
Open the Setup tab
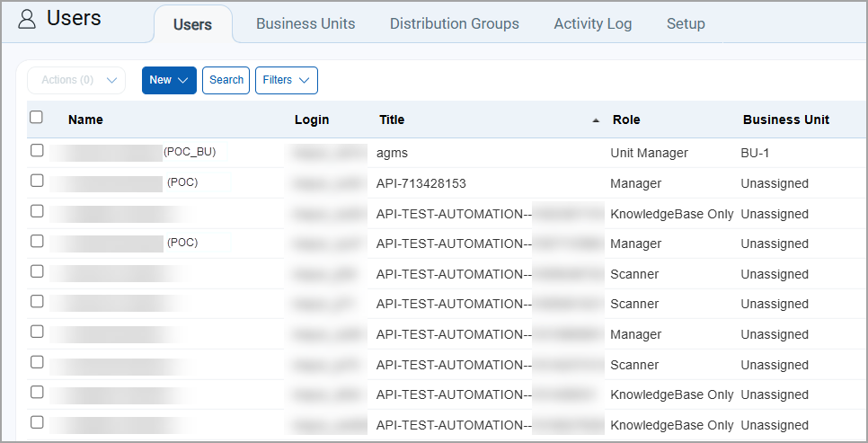[686, 23]
